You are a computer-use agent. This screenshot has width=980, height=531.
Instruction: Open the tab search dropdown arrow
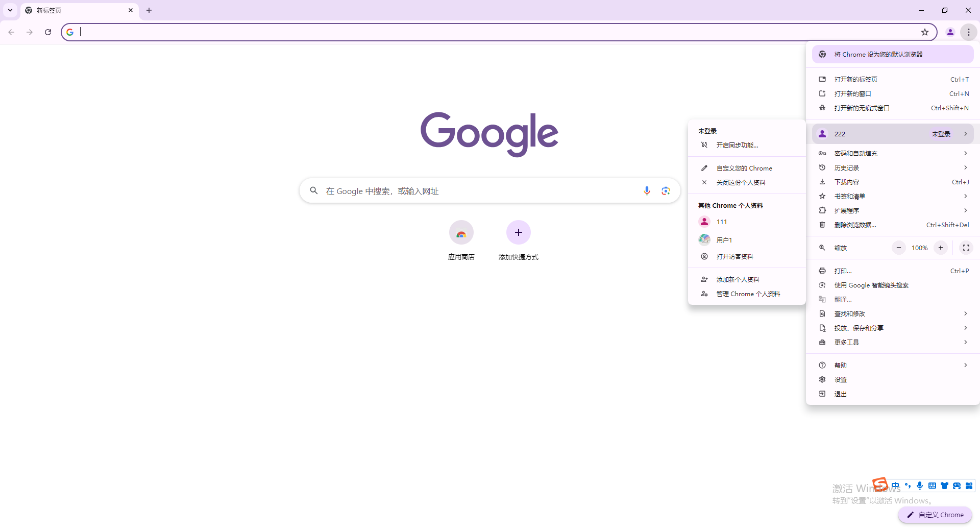pos(10,10)
